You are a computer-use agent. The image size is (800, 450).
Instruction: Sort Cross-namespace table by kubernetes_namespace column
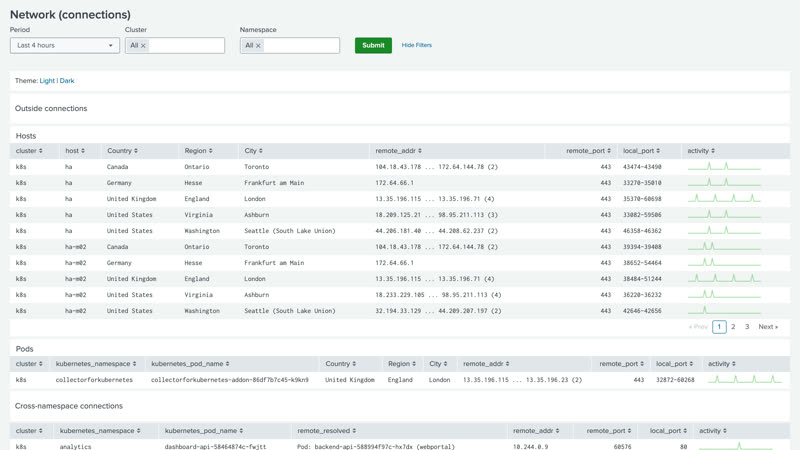click(100, 431)
